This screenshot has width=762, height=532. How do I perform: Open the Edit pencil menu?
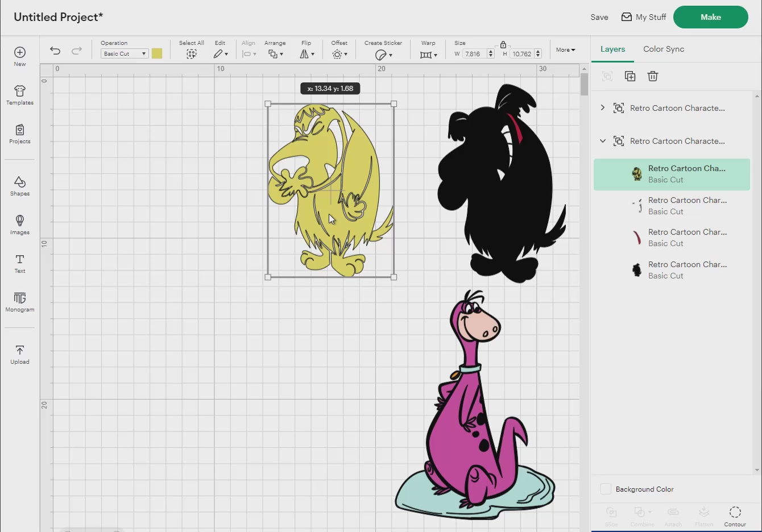[x=221, y=54]
